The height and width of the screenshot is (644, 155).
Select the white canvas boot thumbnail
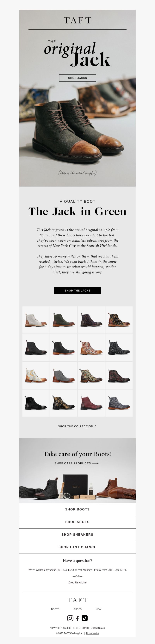[36, 320]
